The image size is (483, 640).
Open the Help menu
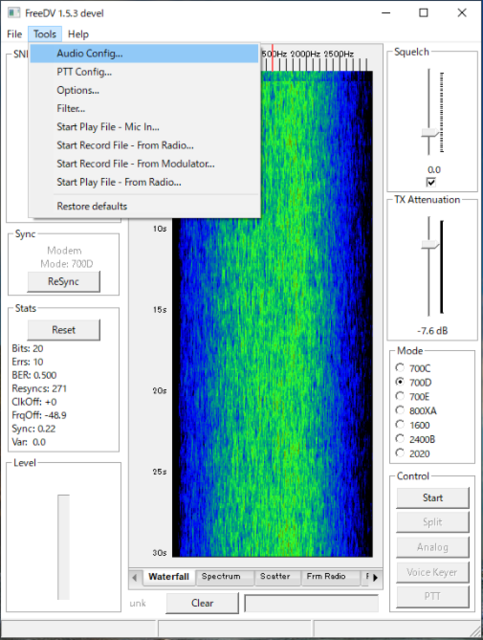click(x=78, y=34)
